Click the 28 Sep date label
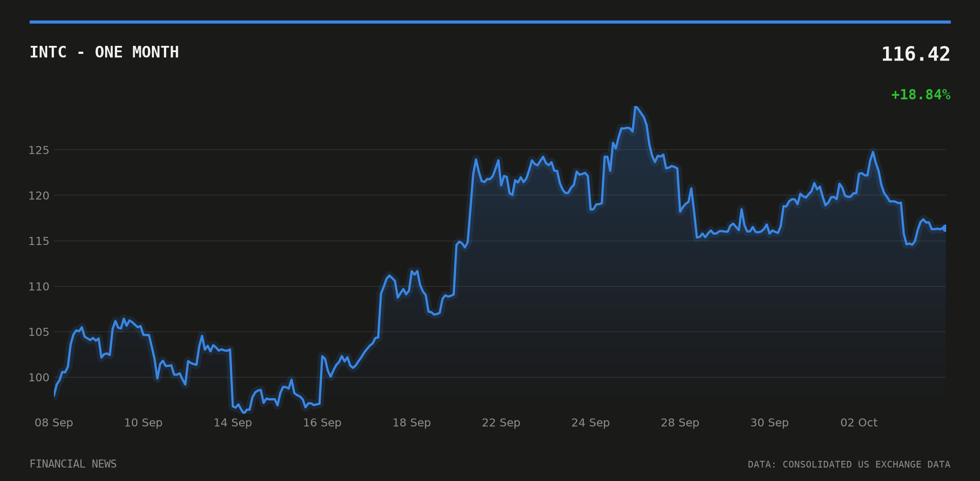 (x=680, y=423)
